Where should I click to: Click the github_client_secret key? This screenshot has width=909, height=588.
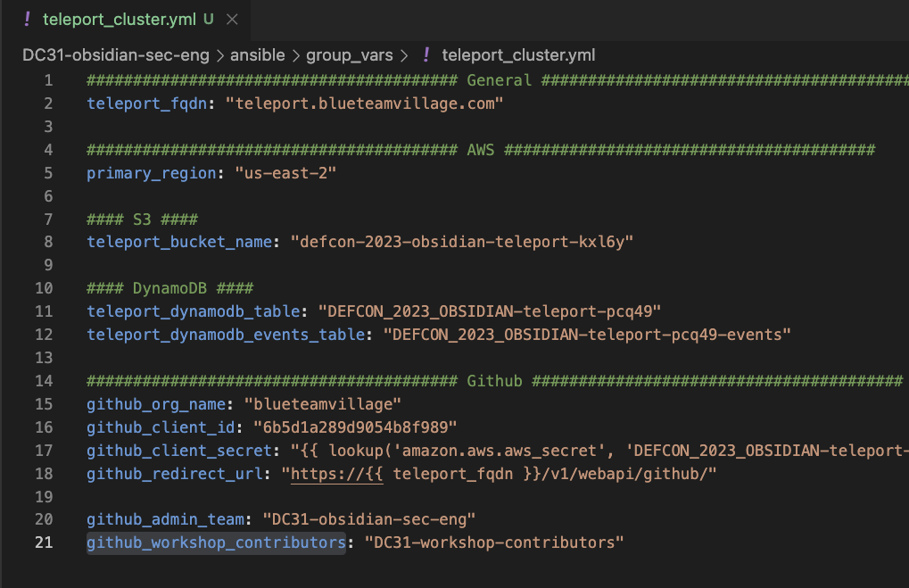pyautogui.click(x=179, y=451)
